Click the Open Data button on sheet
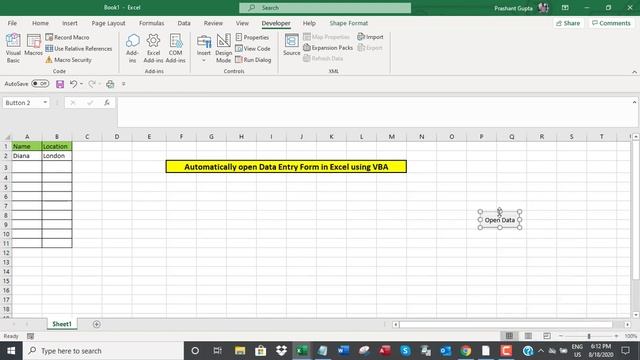 pyautogui.click(x=500, y=220)
